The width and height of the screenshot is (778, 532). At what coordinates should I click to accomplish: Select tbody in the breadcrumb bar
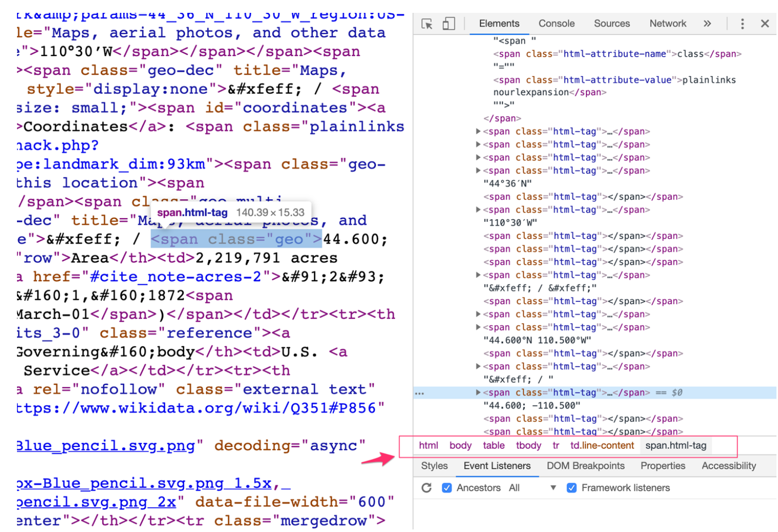[529, 446]
